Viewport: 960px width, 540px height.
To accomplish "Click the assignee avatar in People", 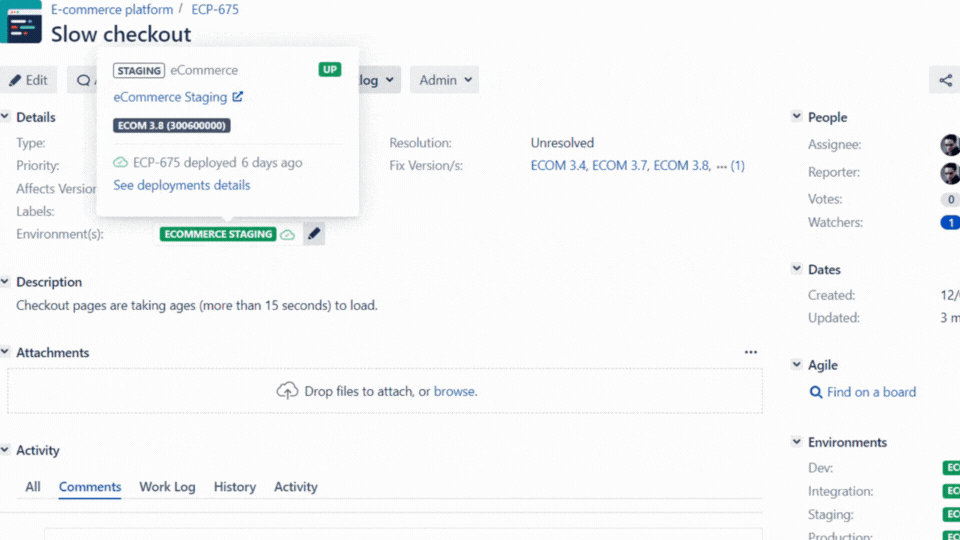I will (x=950, y=145).
